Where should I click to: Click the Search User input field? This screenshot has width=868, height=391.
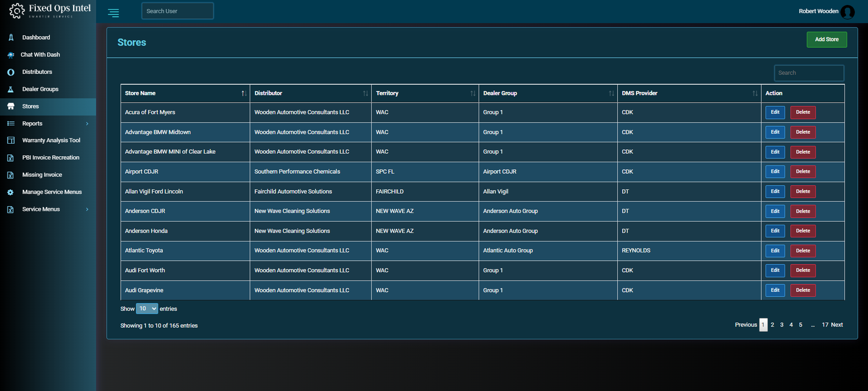177,11
